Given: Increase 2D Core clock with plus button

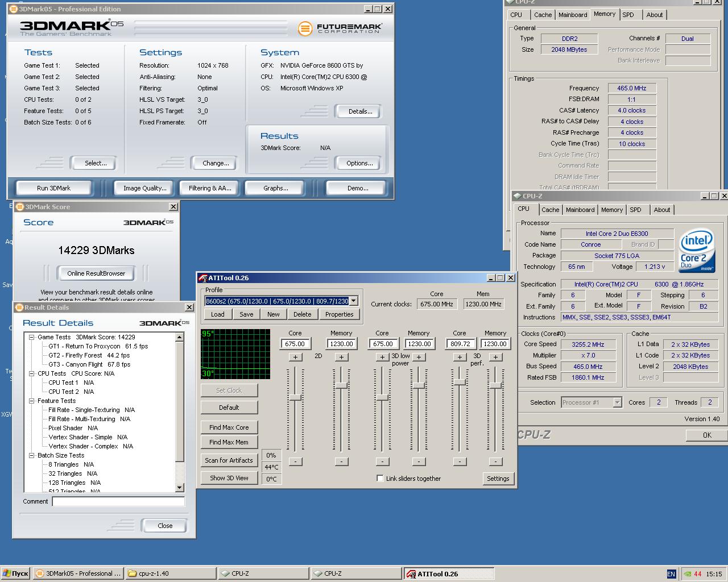Looking at the screenshot, I should pos(295,357).
